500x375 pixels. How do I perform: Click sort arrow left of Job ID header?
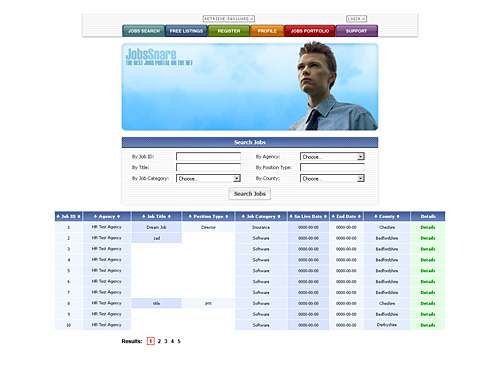(x=58, y=216)
